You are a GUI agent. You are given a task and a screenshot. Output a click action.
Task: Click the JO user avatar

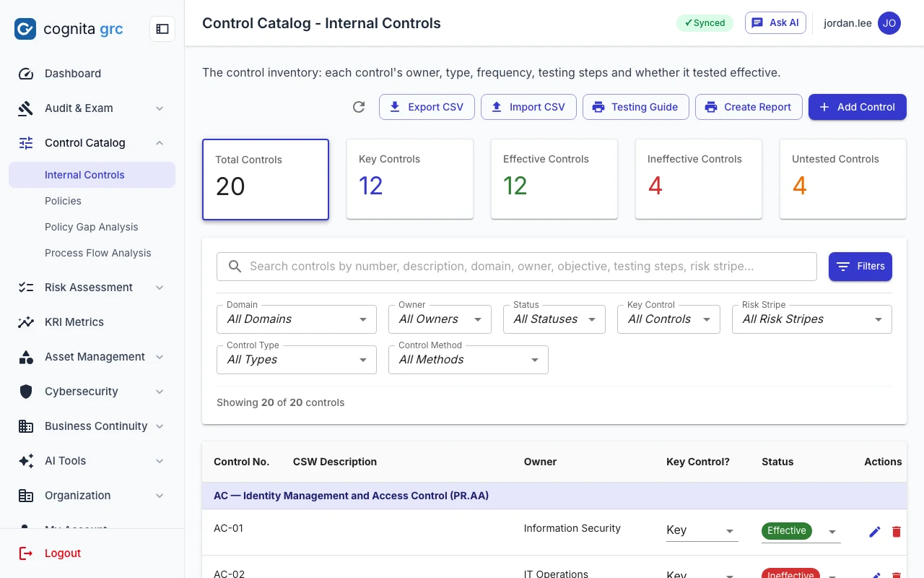[x=889, y=23]
